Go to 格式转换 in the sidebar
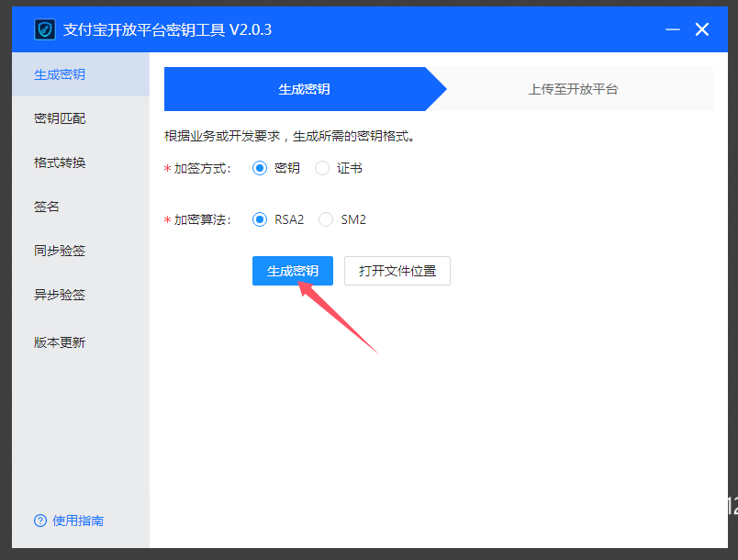The width and height of the screenshot is (738, 560). pos(60,162)
